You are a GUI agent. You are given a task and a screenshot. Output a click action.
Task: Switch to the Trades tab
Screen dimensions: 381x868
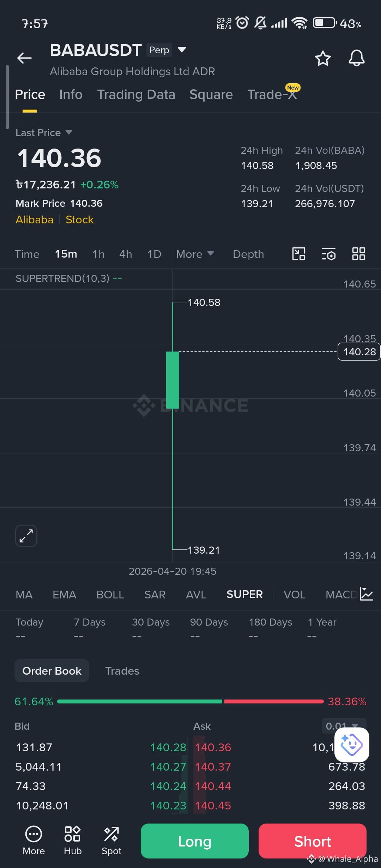click(x=122, y=671)
